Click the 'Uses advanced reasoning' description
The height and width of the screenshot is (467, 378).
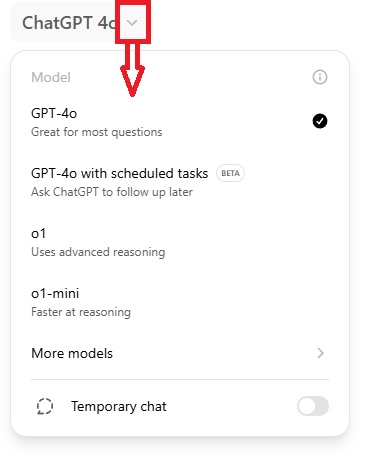point(98,252)
